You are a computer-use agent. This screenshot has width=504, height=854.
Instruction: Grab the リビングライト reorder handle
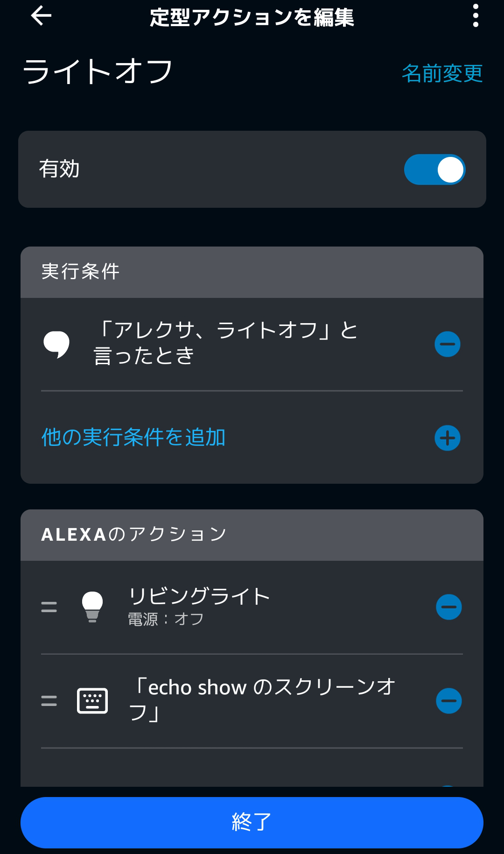pyautogui.click(x=49, y=607)
